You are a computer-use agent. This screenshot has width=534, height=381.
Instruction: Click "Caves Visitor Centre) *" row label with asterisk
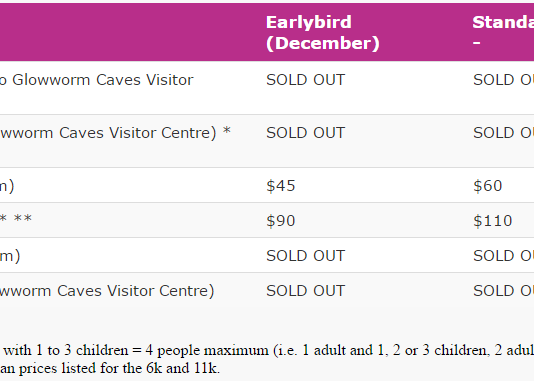click(145, 133)
